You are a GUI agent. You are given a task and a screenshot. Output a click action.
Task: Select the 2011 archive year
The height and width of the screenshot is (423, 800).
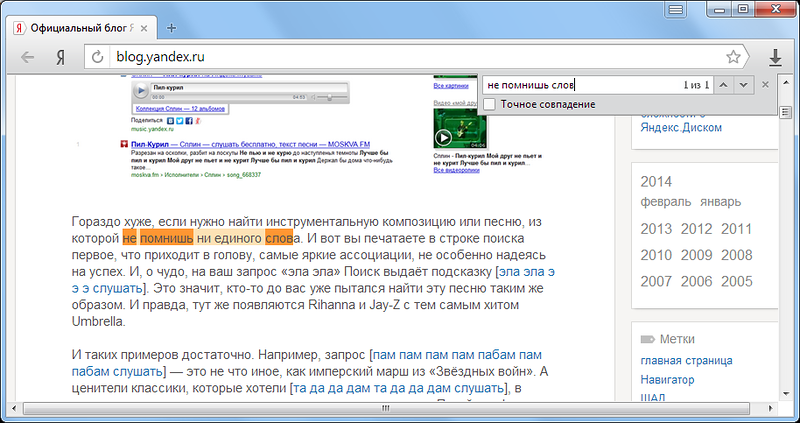737,229
